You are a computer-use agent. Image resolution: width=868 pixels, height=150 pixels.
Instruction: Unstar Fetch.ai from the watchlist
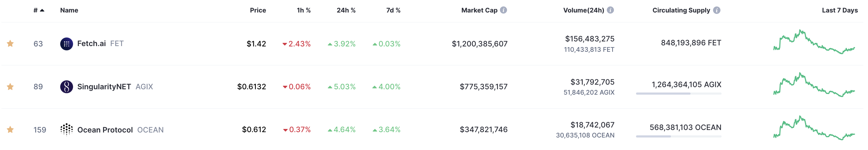tap(10, 44)
